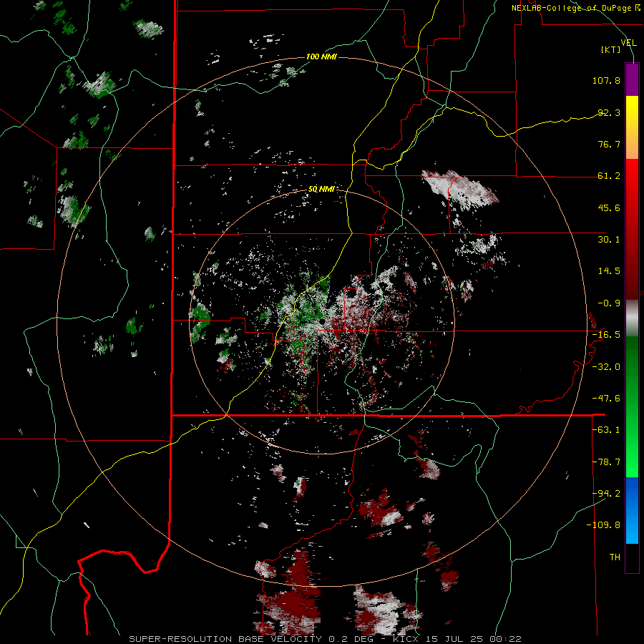Click the -63.1 velocity scale value
Viewport: 644px width, 644px height.
pyautogui.click(x=606, y=430)
